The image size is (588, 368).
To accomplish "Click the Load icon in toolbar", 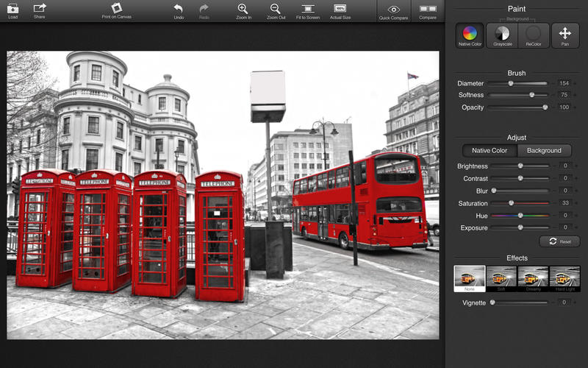I will [x=12, y=10].
